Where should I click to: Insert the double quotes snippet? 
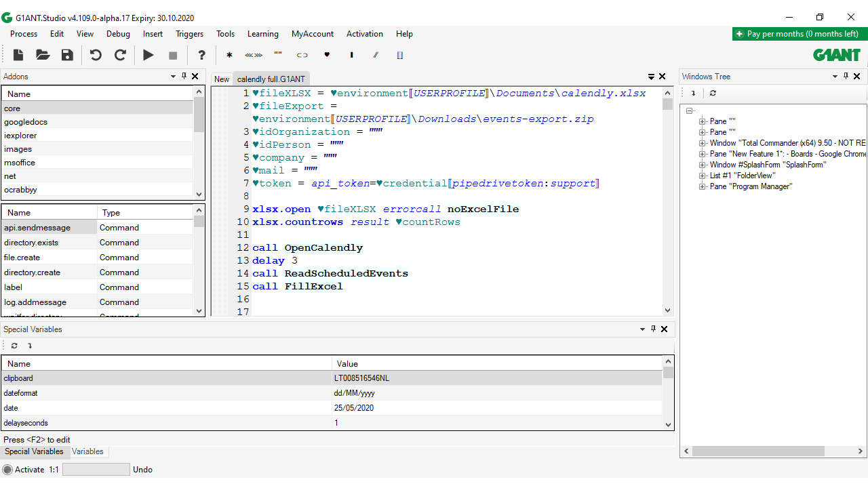[278, 55]
